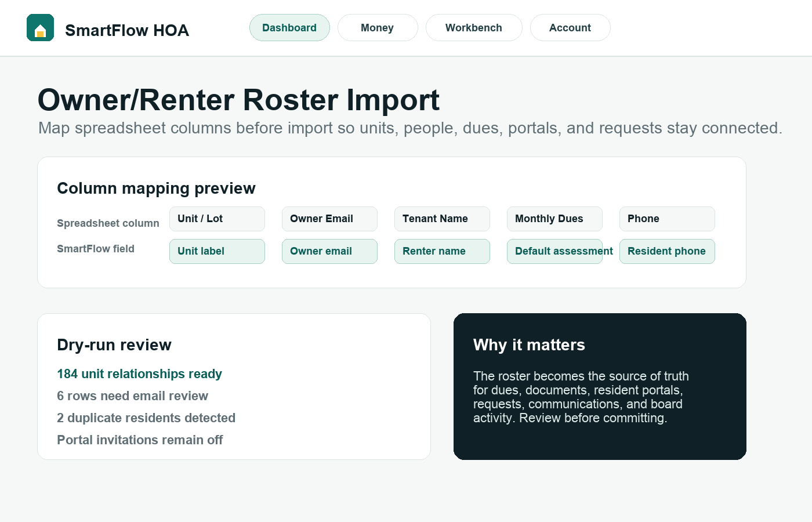This screenshot has height=522, width=812.
Task: Click the Why it matters heading
Action: 529,345
